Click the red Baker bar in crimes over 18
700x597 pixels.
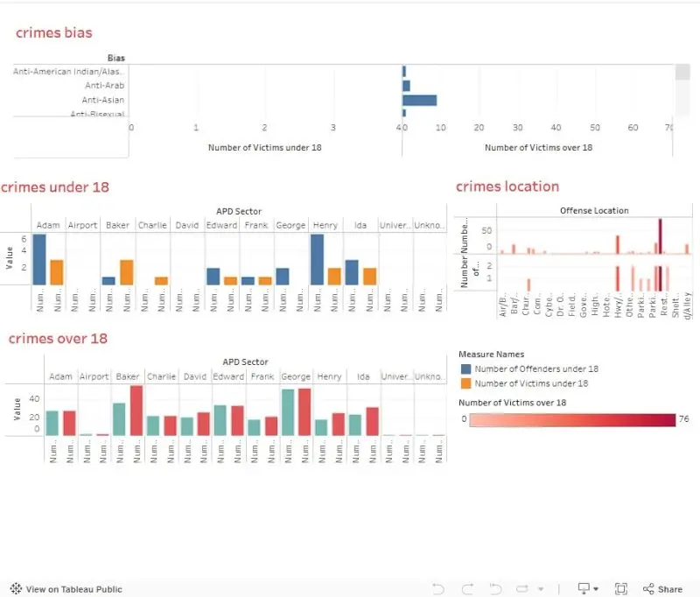136,411
